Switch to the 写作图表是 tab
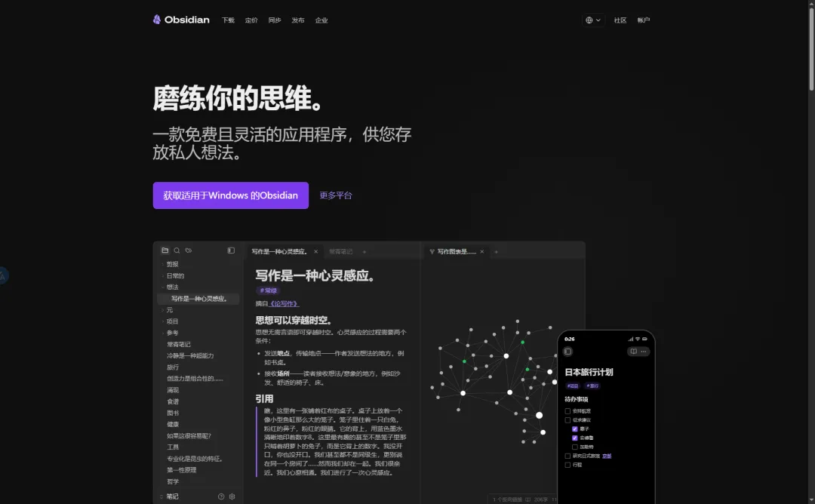This screenshot has height=504, width=815. (457, 251)
